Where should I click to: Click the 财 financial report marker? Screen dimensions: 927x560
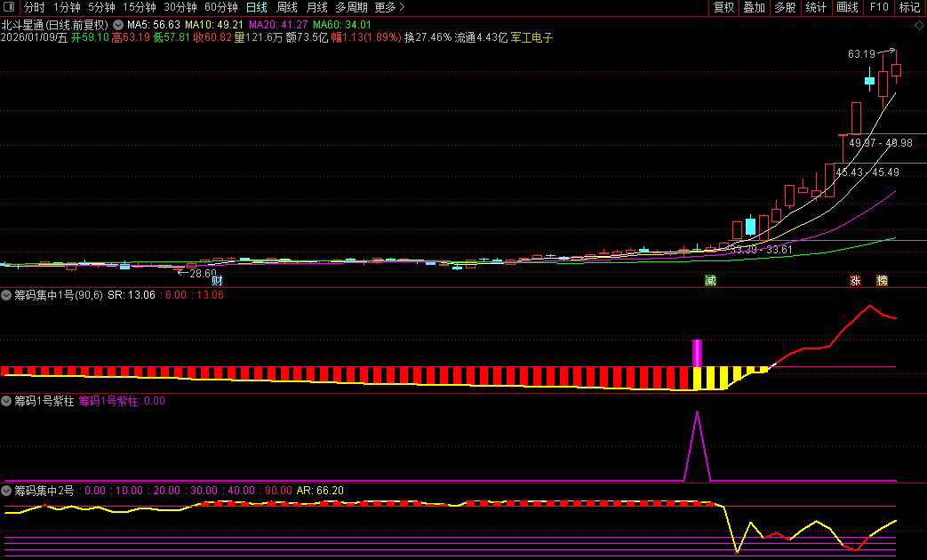(x=217, y=280)
